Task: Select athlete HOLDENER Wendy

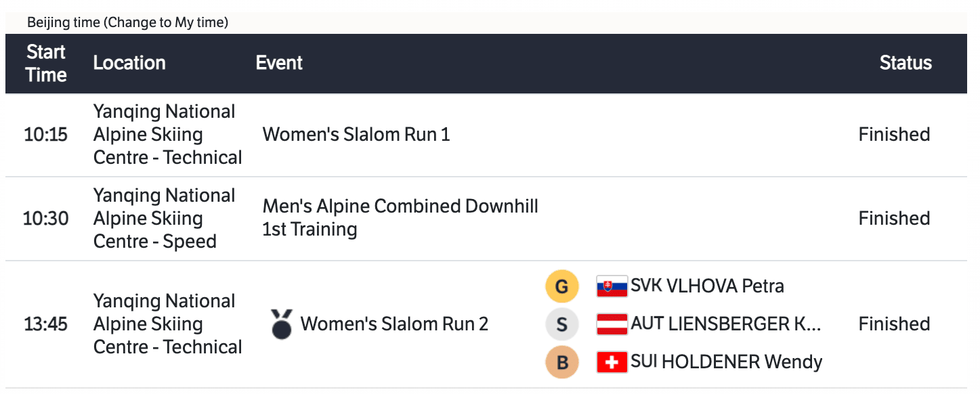Action: pyautogui.click(x=726, y=362)
